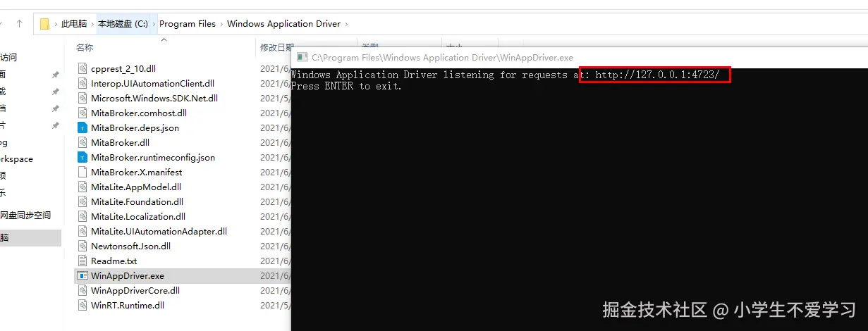Select the MitaBroker.comhost.dll file icon
Image resolution: width=868 pixels, height=331 pixels.
[x=82, y=113]
